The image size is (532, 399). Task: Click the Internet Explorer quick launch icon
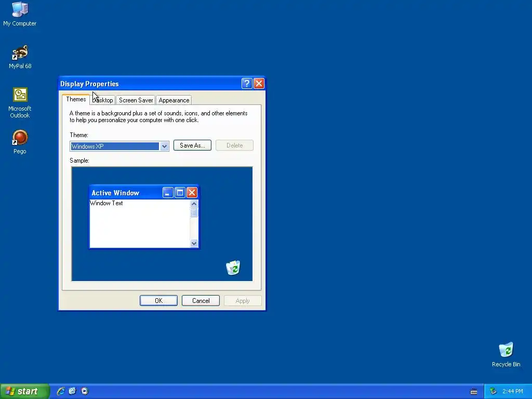click(x=61, y=391)
